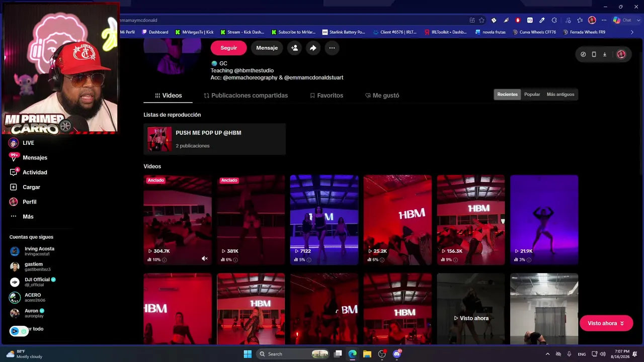Click the download icon in floating bar
Screen dimensions: 644x362
click(x=605, y=54)
